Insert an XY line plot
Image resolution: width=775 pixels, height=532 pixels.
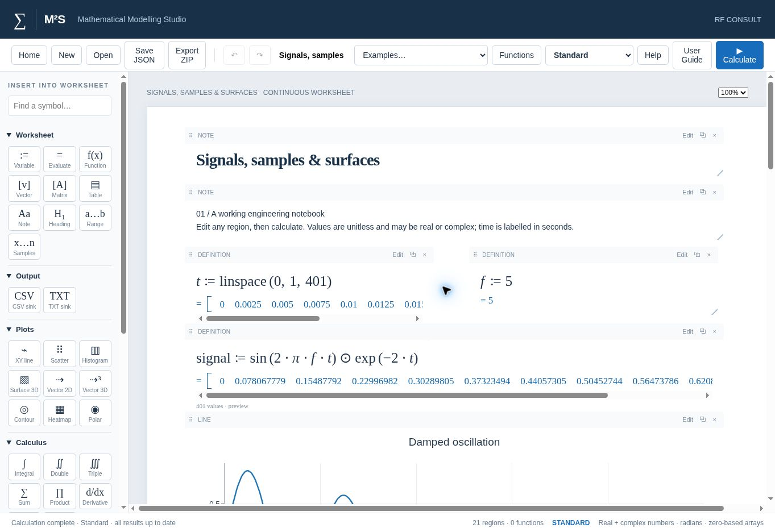tap(24, 354)
